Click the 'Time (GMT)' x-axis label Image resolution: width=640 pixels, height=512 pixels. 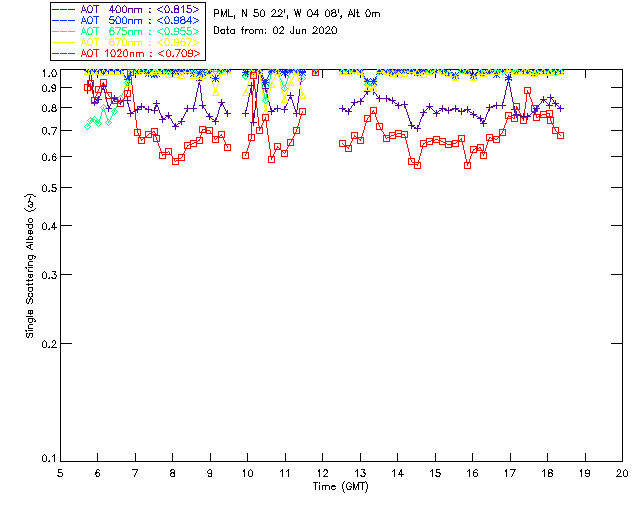coord(341,487)
